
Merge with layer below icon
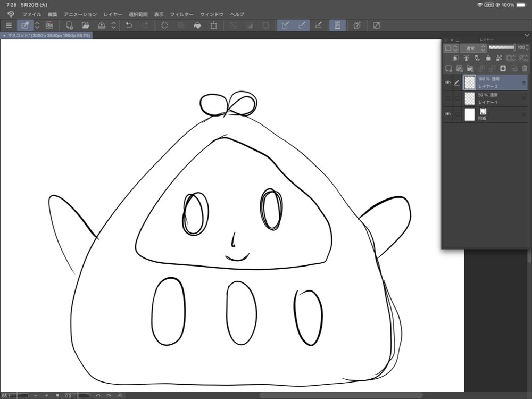[x=492, y=69]
